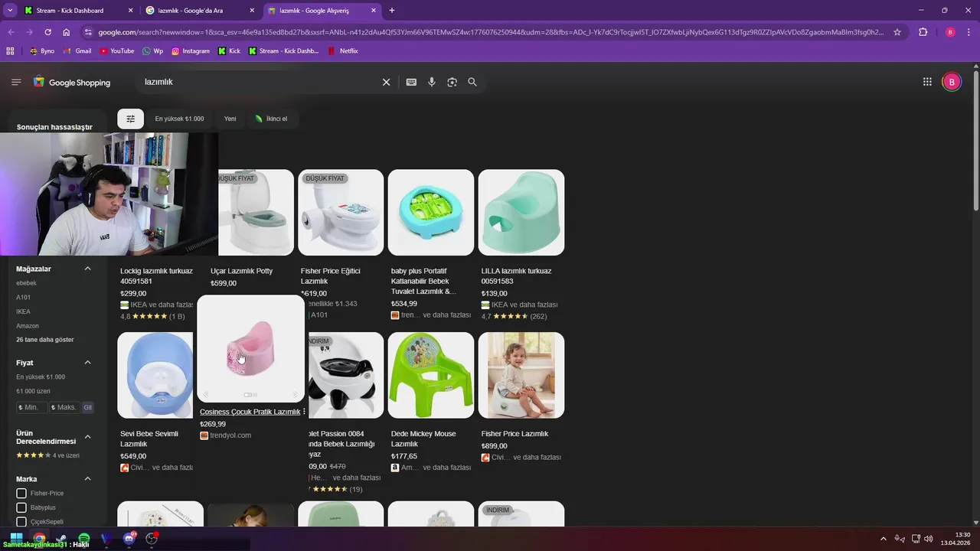Open more options for Cosiness Lazımlık
980x551 pixels.
click(x=304, y=412)
